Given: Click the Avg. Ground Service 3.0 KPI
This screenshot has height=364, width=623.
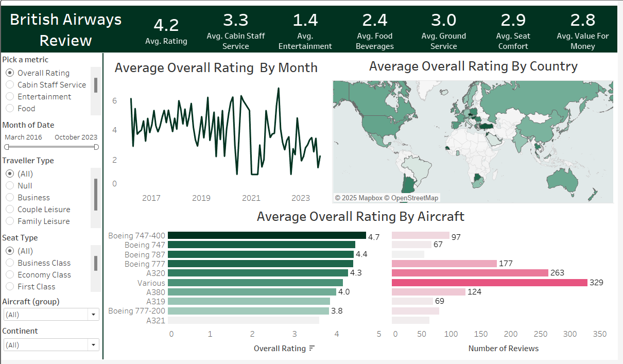Looking at the screenshot, I should [x=444, y=30].
